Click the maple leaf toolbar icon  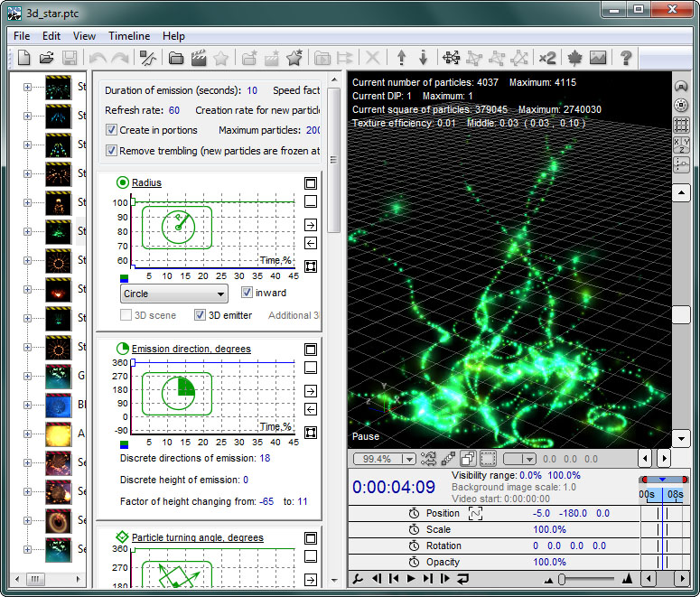coord(574,59)
